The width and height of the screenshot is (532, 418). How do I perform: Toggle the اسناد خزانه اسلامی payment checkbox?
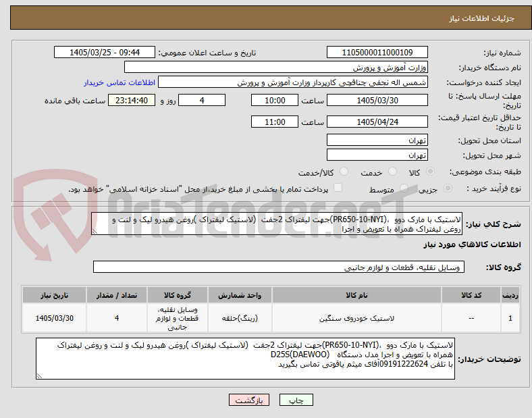click(338, 188)
